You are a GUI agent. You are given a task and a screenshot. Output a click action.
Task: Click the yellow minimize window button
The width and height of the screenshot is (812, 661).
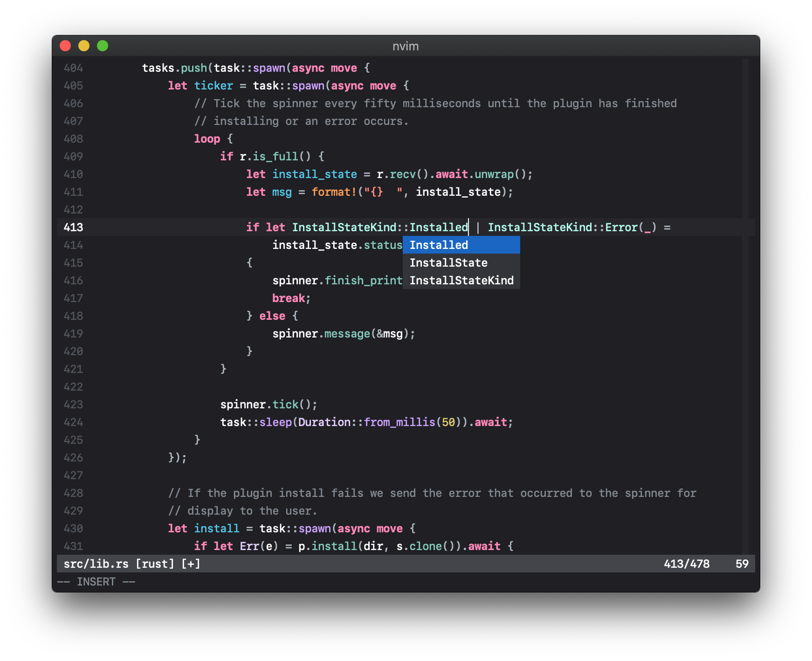pos(84,46)
